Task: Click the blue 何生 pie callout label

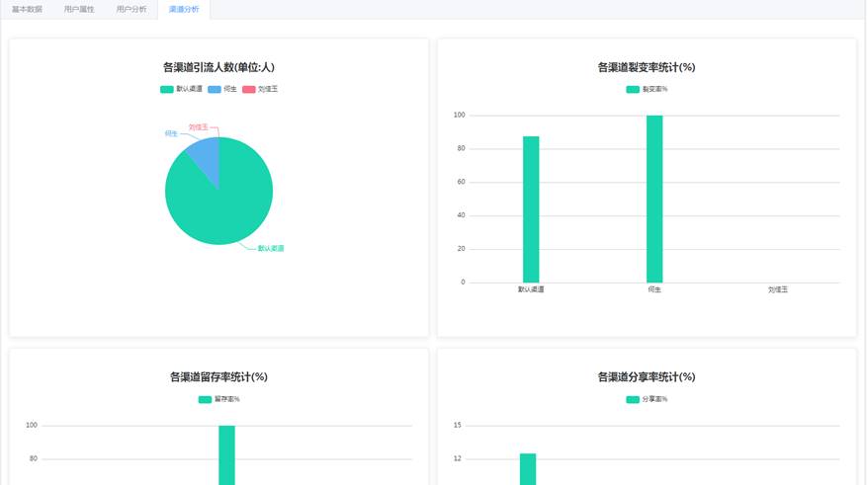Action: coord(171,133)
